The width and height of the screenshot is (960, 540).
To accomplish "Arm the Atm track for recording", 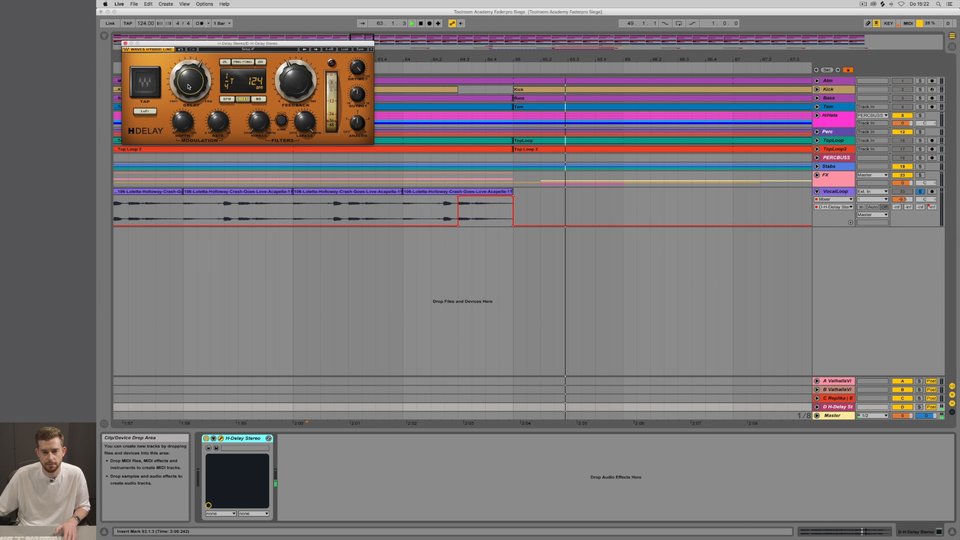I will 931,80.
